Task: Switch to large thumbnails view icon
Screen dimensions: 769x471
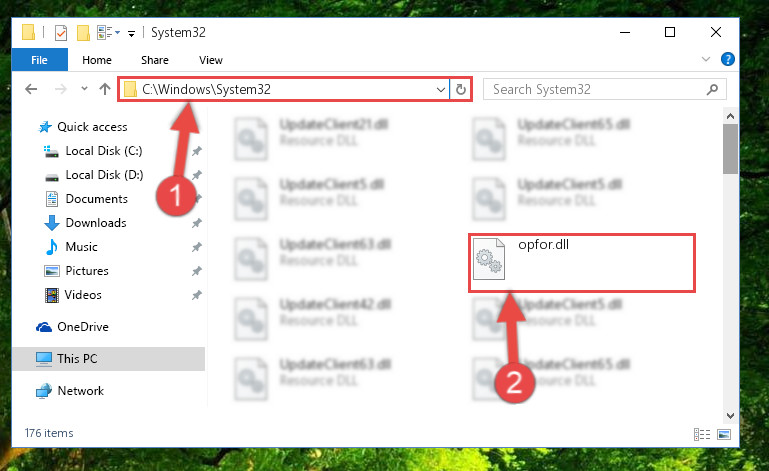Action: point(724,434)
